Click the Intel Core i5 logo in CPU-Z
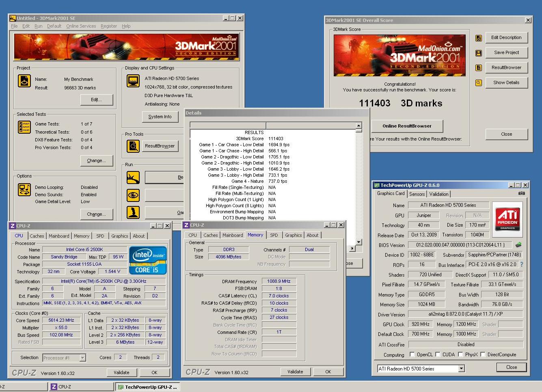The width and height of the screenshot is (542, 392). 148,260
